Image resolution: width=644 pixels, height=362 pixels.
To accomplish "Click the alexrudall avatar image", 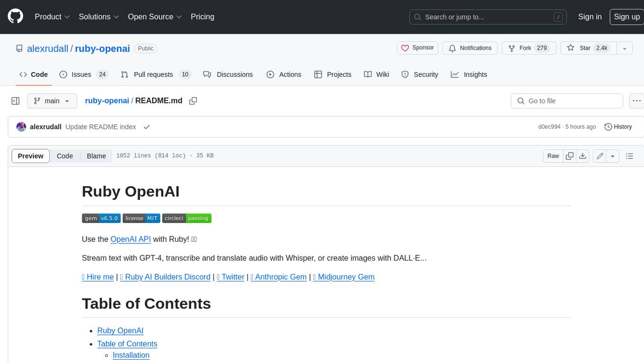I will point(21,127).
